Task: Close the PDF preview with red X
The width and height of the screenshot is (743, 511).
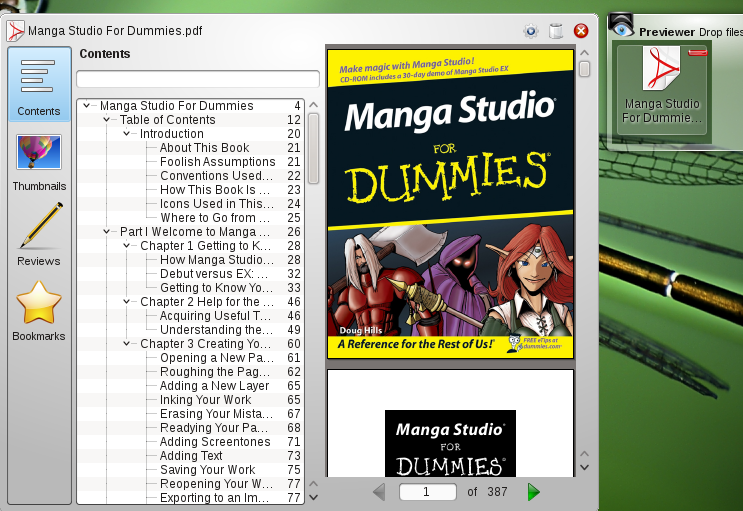Action: (x=581, y=31)
